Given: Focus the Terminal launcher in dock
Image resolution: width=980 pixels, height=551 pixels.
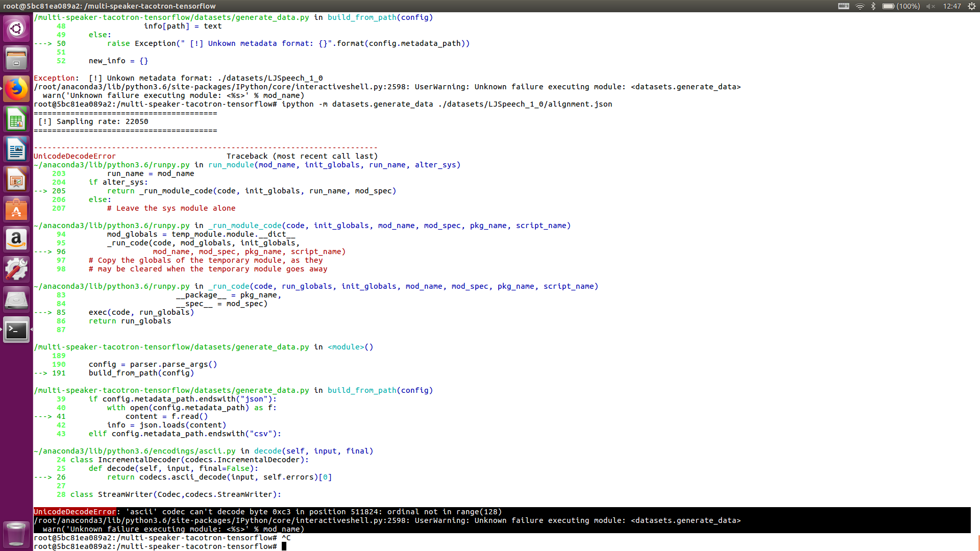Looking at the screenshot, I should [x=16, y=330].
